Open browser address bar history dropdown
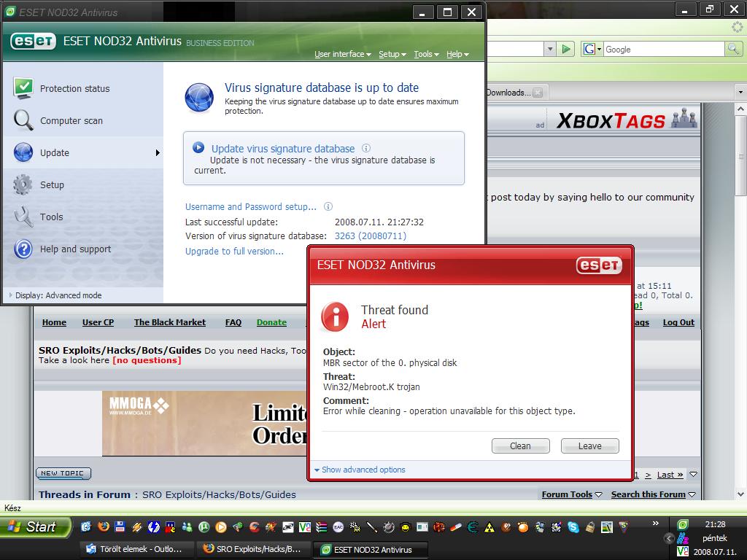Screen dimensions: 747x560 pos(550,49)
